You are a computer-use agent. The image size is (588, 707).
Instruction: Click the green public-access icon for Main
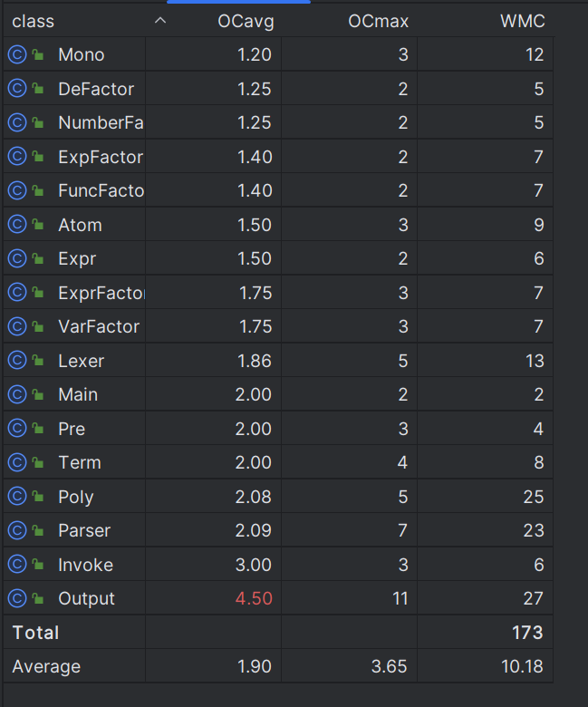(x=38, y=394)
